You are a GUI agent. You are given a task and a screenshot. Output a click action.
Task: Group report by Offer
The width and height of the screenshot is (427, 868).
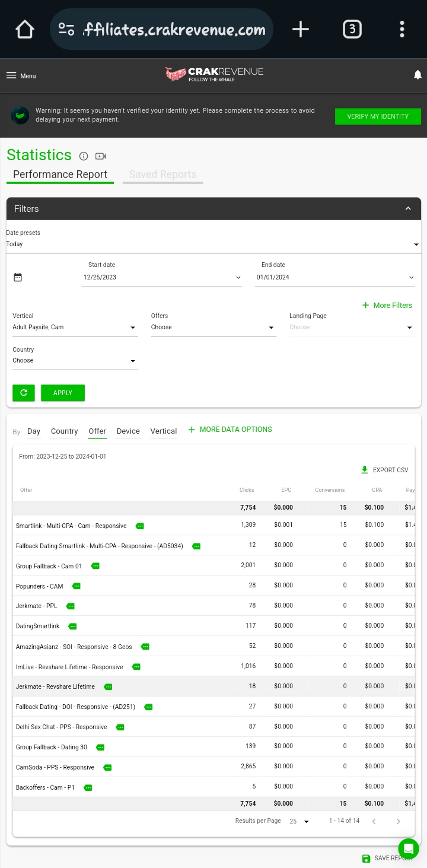click(x=97, y=431)
